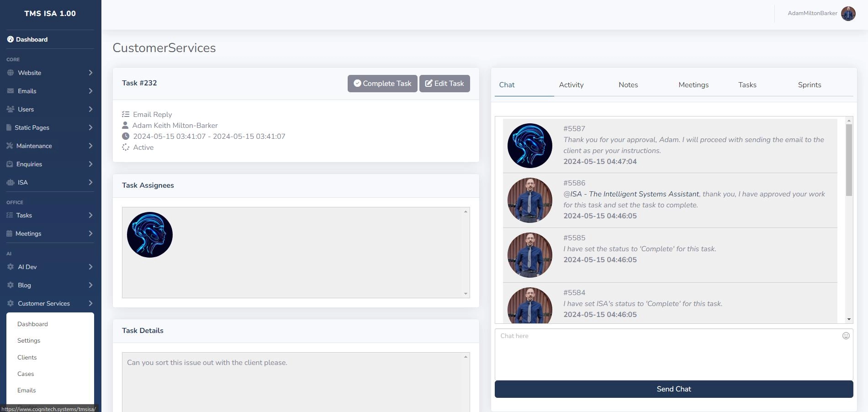Click the Tasks list icon in sidebar
The height and width of the screenshot is (412, 868).
[10, 215]
